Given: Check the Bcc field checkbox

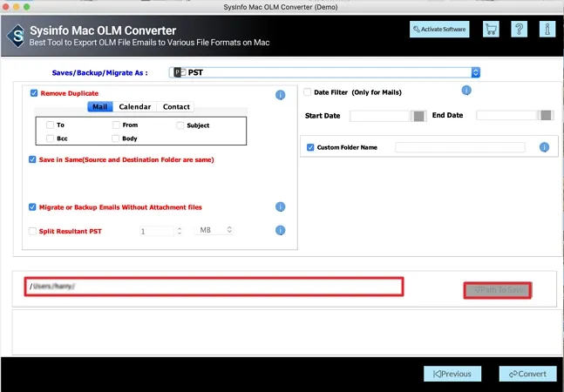Looking at the screenshot, I should click(x=50, y=139).
